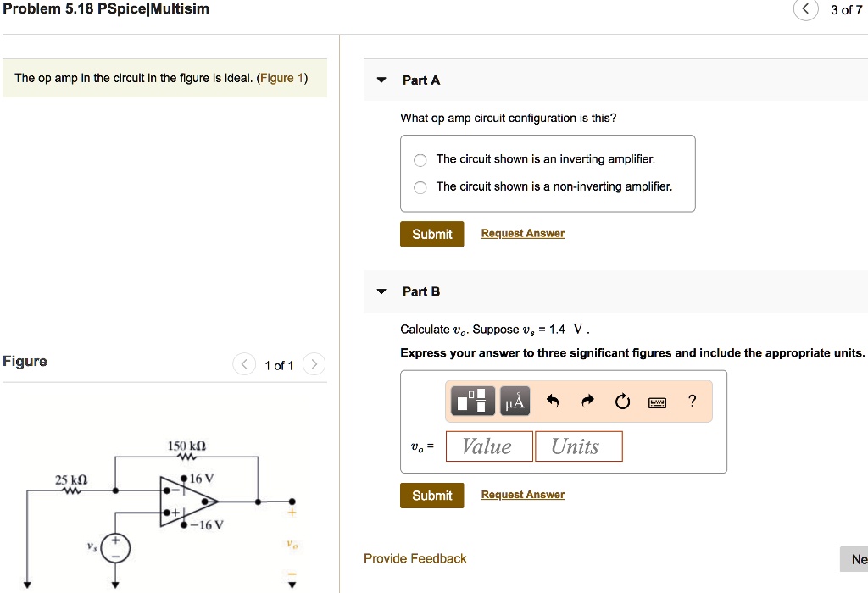This screenshot has height=593, width=868.
Task: Reset the answer box with circular arrow
Action: (x=622, y=401)
